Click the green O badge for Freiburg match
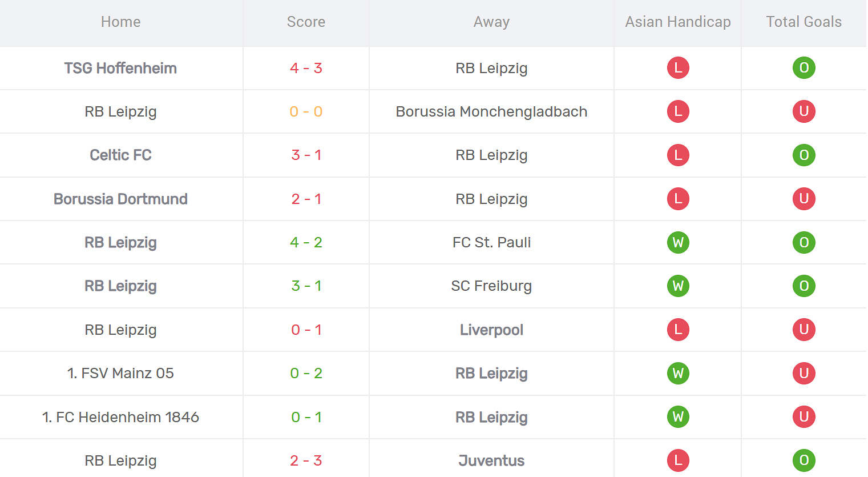Viewport: 868px width, 477px height. coord(804,286)
